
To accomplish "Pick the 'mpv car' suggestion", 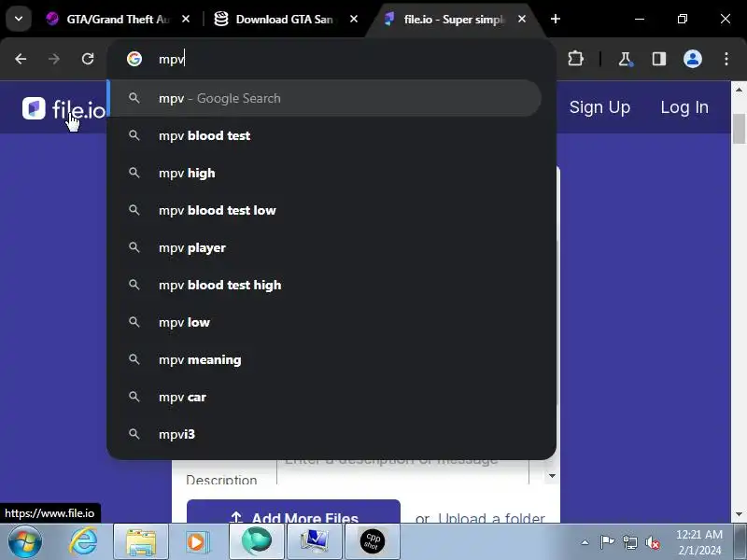I will [325, 398].
